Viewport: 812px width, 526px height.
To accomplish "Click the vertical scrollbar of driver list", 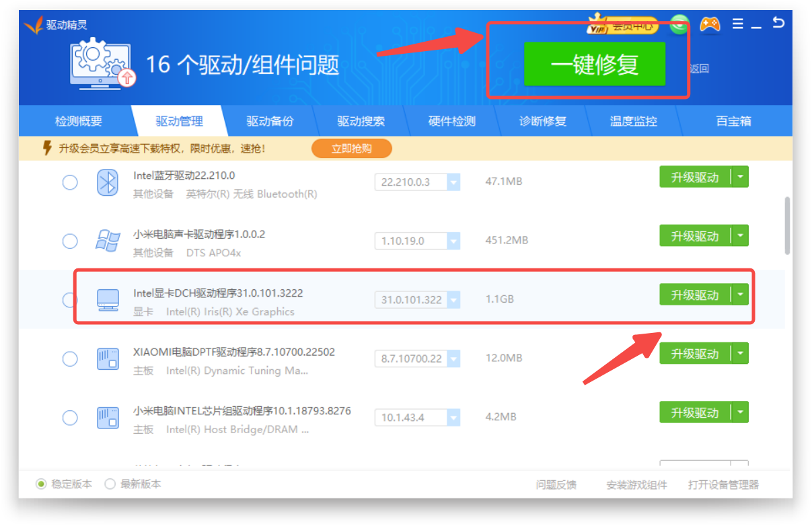I will pos(787,225).
